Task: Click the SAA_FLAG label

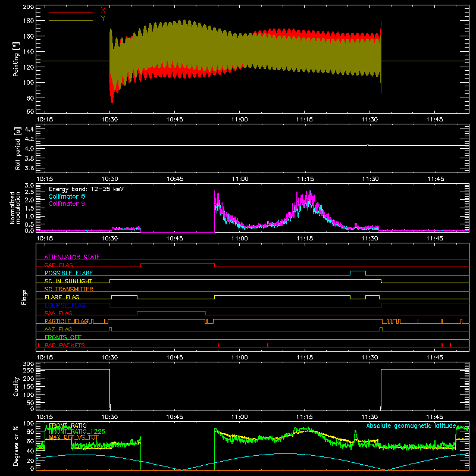Action: (x=58, y=313)
